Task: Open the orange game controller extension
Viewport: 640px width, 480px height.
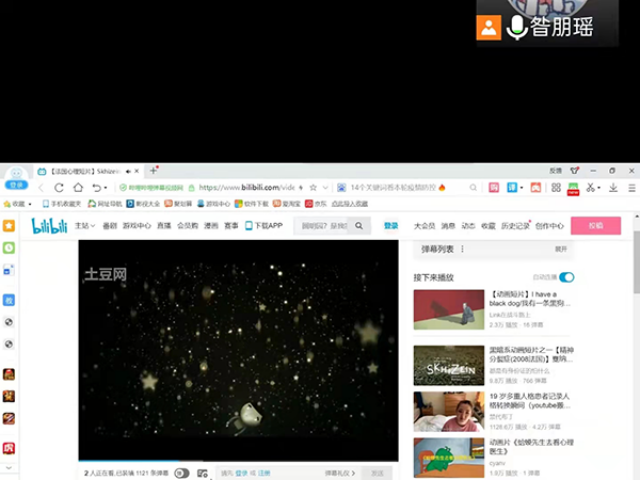Action: pos(536,187)
